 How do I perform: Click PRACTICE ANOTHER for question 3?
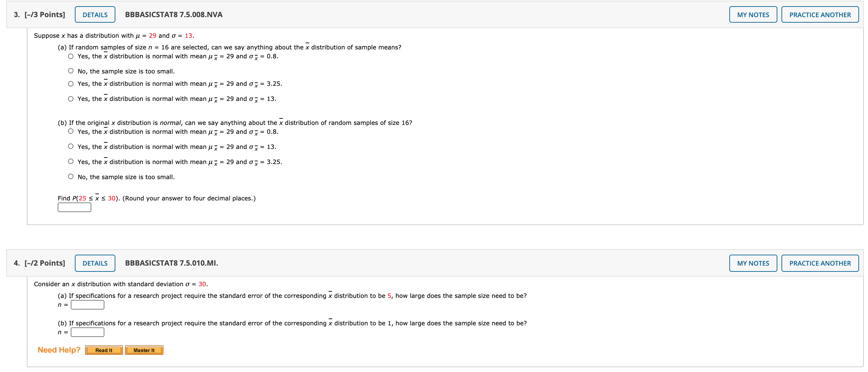tap(820, 14)
